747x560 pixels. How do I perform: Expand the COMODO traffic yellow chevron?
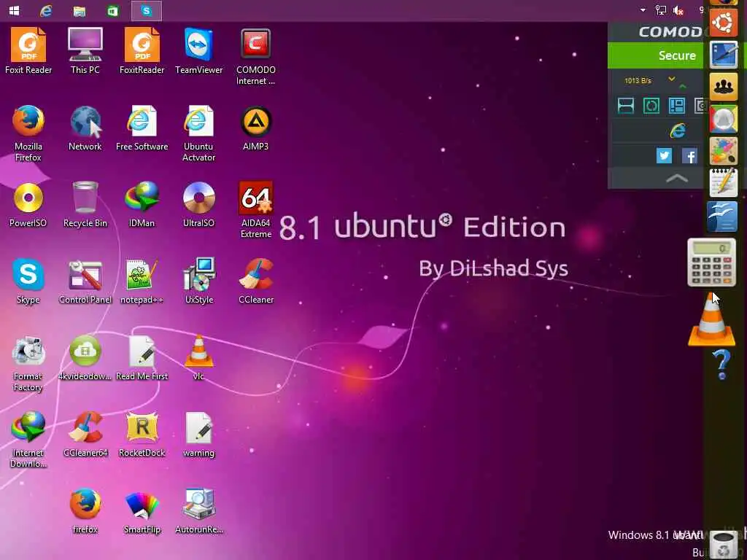(x=672, y=79)
